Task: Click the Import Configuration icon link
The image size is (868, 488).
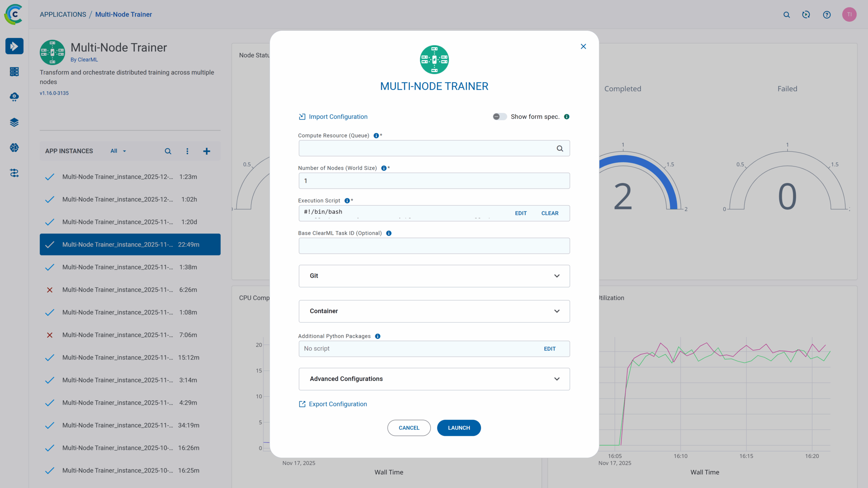Action: pyautogui.click(x=302, y=117)
